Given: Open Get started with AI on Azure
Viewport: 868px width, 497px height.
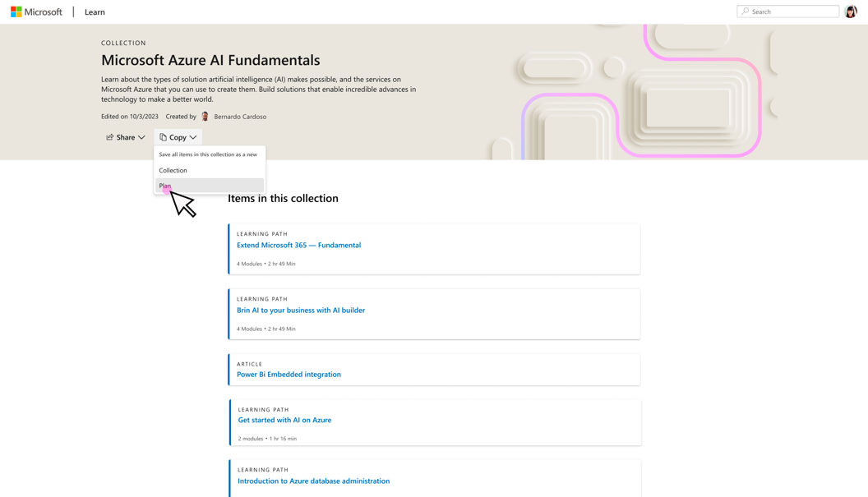Looking at the screenshot, I should pos(284,420).
